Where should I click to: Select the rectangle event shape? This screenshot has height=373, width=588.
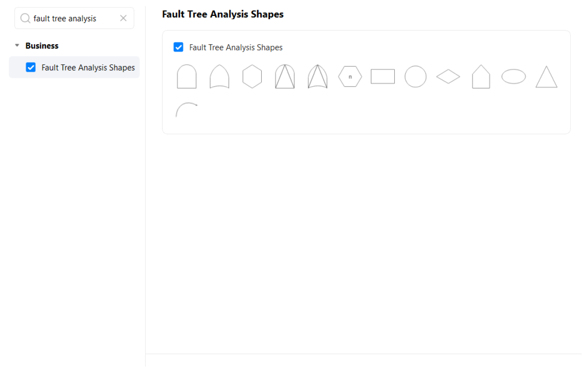click(x=383, y=76)
